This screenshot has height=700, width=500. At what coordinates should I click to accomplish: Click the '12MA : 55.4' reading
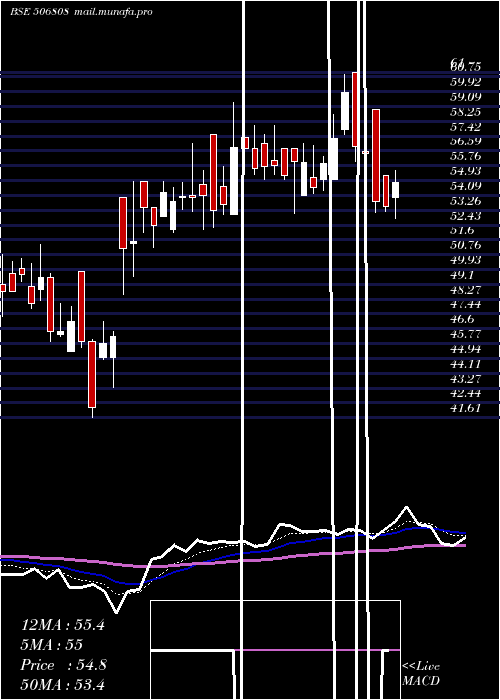(x=63, y=625)
